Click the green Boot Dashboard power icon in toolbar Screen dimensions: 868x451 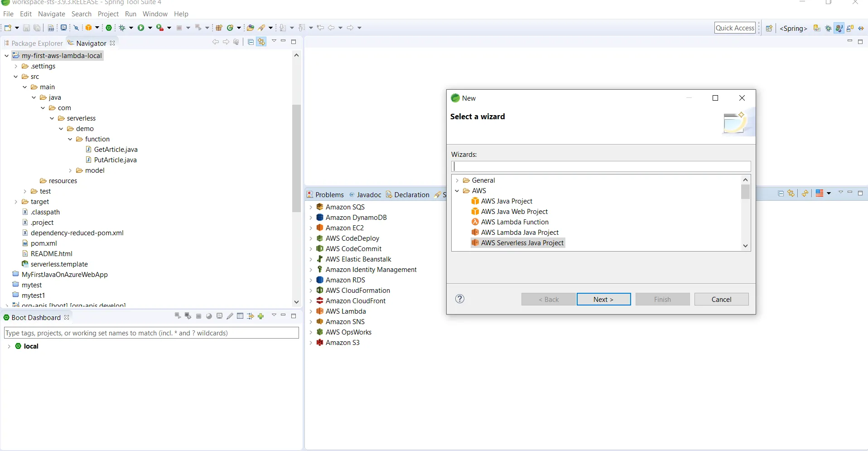tap(109, 28)
